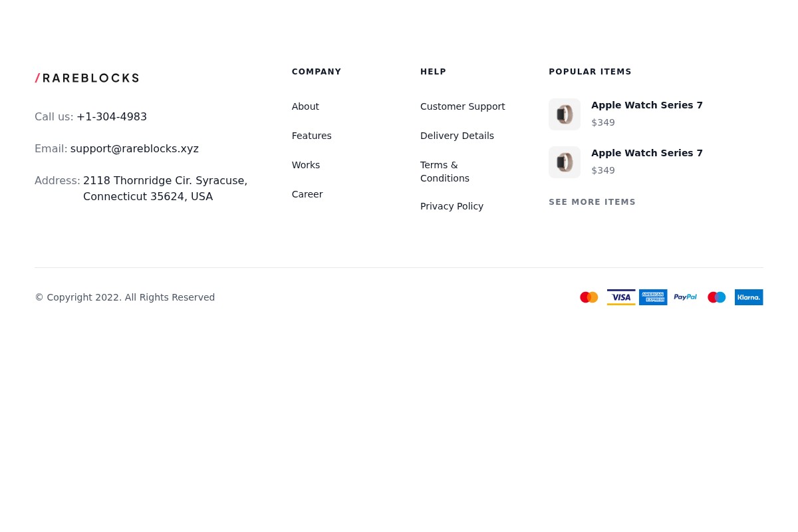
Task: Click the Delivery Details link
Action: click(457, 136)
